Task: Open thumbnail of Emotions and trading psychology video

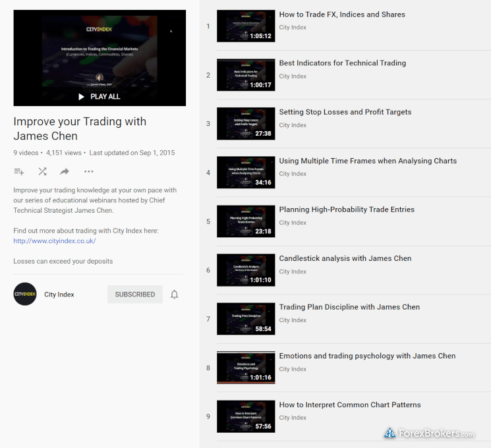Action: click(x=246, y=368)
